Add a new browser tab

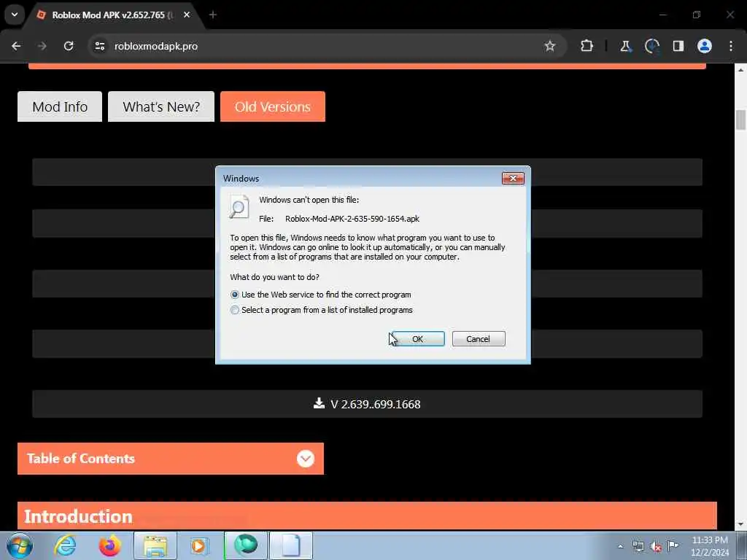coord(213,15)
